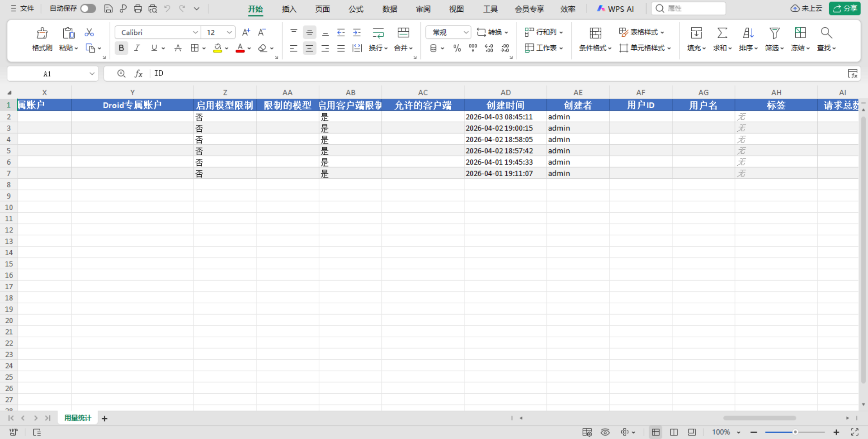Open the formula editor panel icon
Image resolution: width=868 pixels, height=439 pixels.
coord(853,73)
